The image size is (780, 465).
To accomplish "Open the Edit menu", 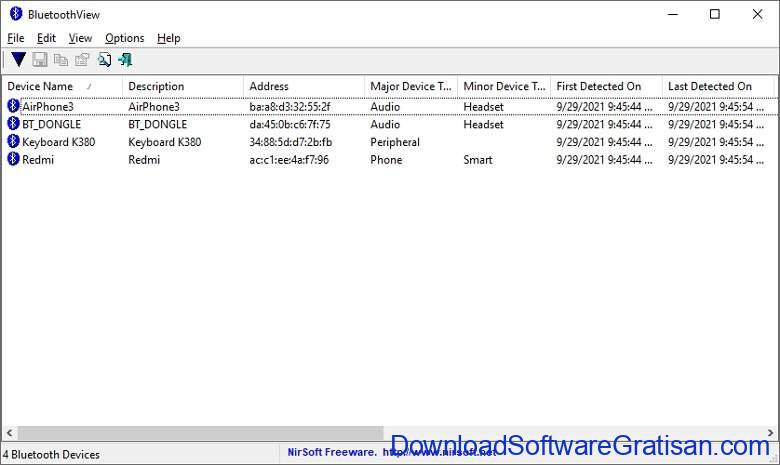I will tap(46, 38).
